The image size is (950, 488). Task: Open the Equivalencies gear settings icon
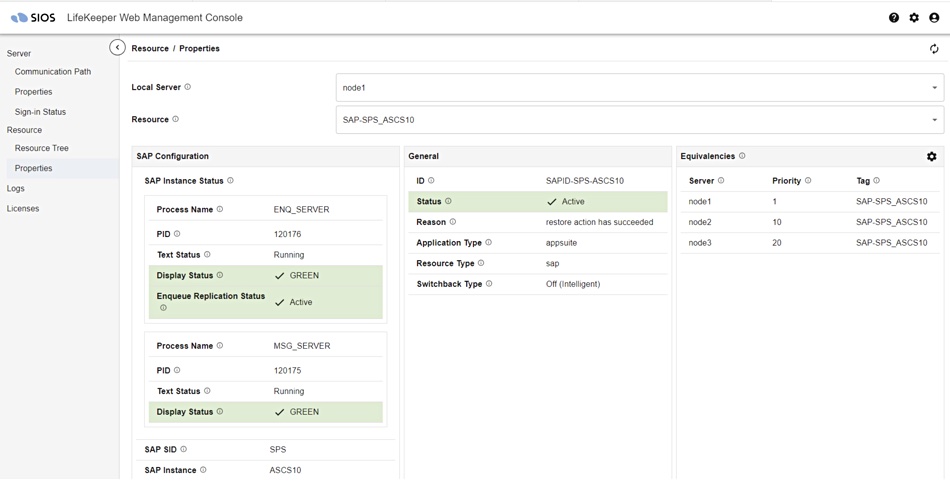click(x=931, y=156)
